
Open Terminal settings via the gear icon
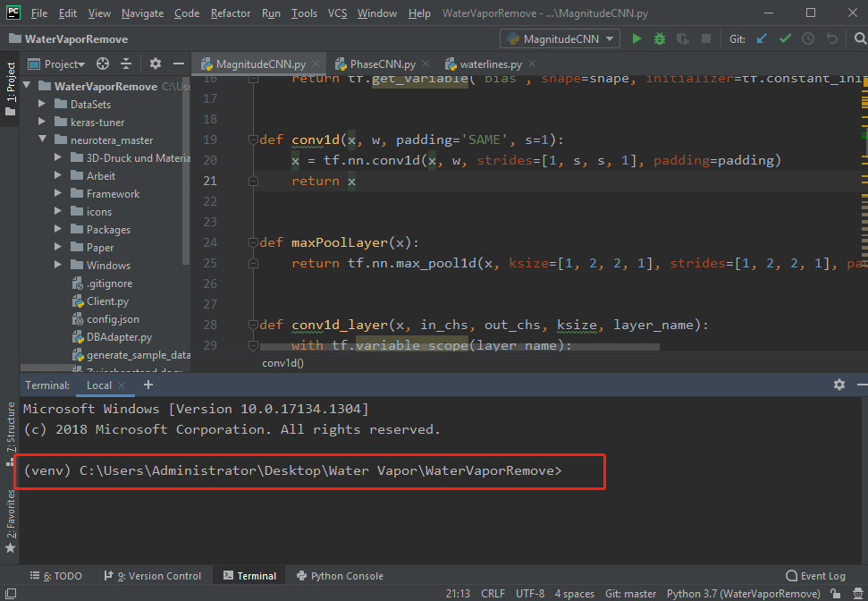(x=839, y=384)
